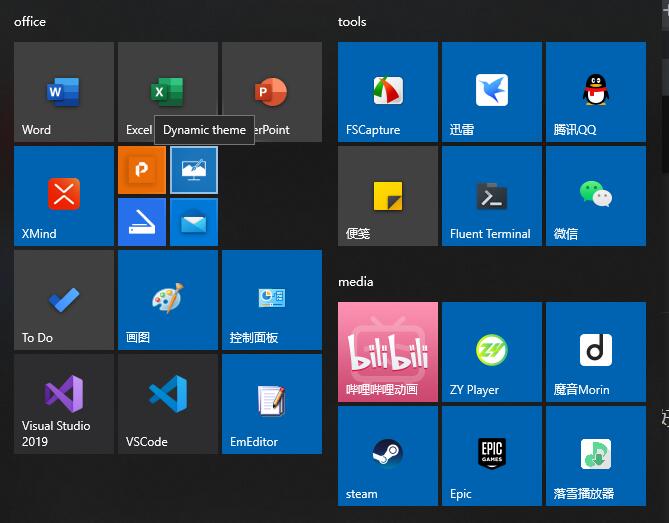669x523 pixels.
Task: Open the FSCapture tile
Action: coord(387,92)
